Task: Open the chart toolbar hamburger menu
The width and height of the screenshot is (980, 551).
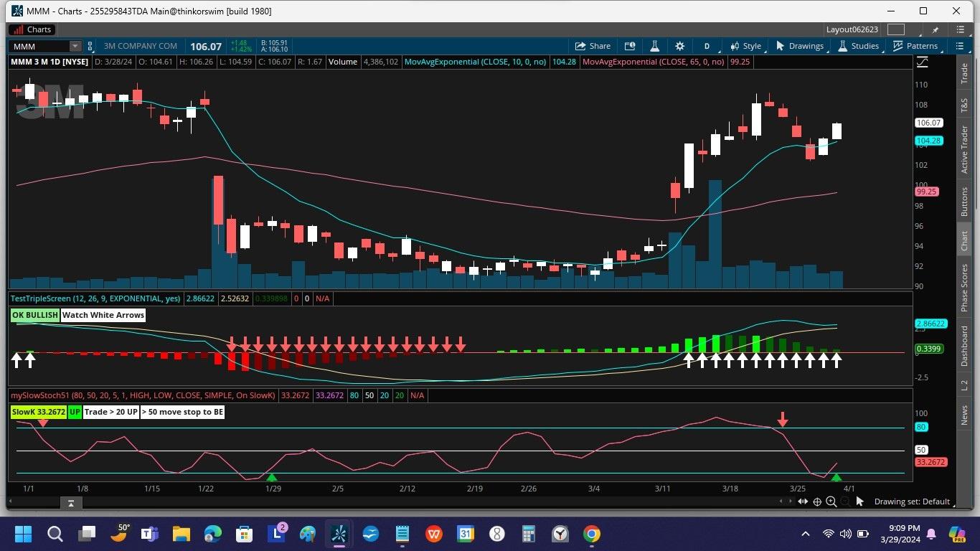Action: coord(960,46)
